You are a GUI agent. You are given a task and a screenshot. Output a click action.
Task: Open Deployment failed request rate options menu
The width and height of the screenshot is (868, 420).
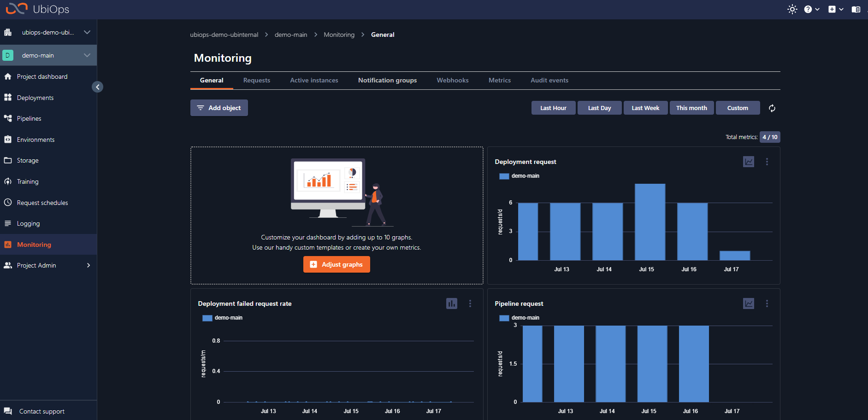pos(470,303)
